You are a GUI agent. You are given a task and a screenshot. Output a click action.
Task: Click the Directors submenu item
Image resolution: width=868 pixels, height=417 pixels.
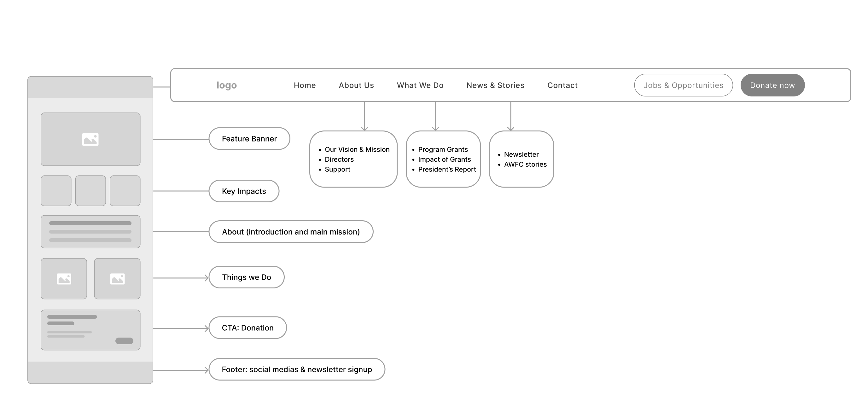339,159
